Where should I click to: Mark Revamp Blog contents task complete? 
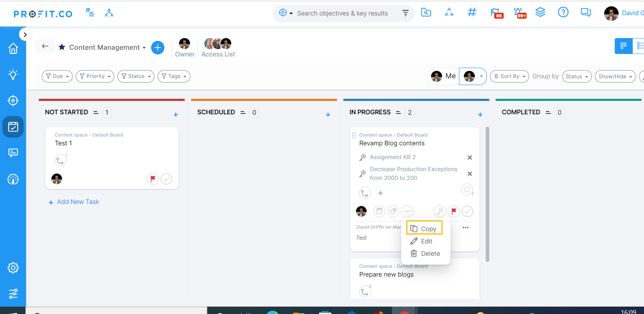[467, 211]
